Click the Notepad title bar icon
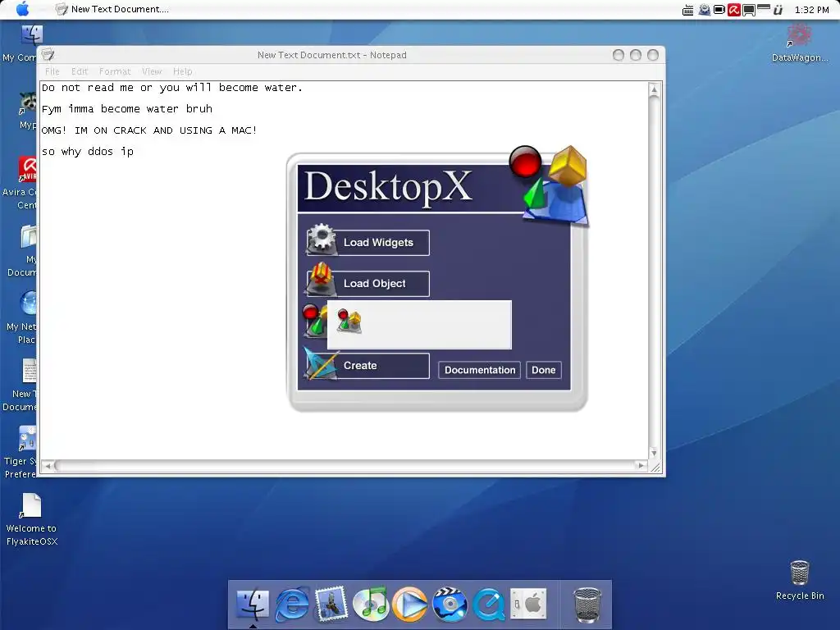 (48, 54)
